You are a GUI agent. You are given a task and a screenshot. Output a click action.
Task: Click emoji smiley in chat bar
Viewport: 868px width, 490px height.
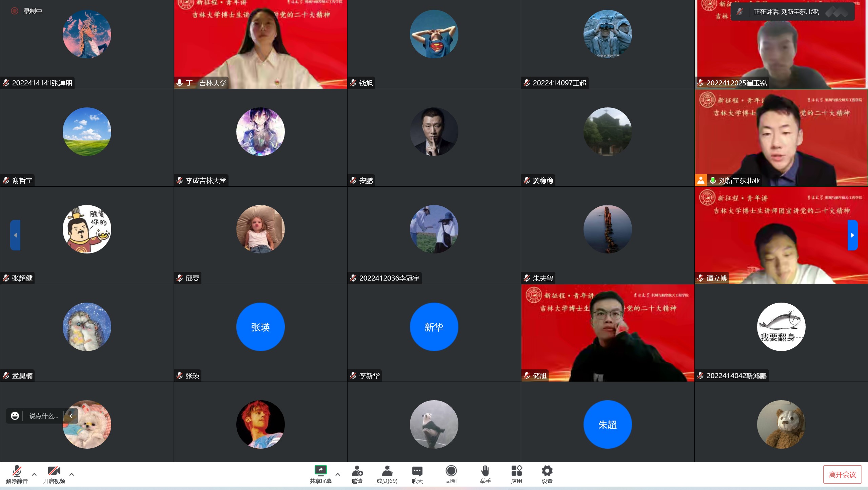15,416
